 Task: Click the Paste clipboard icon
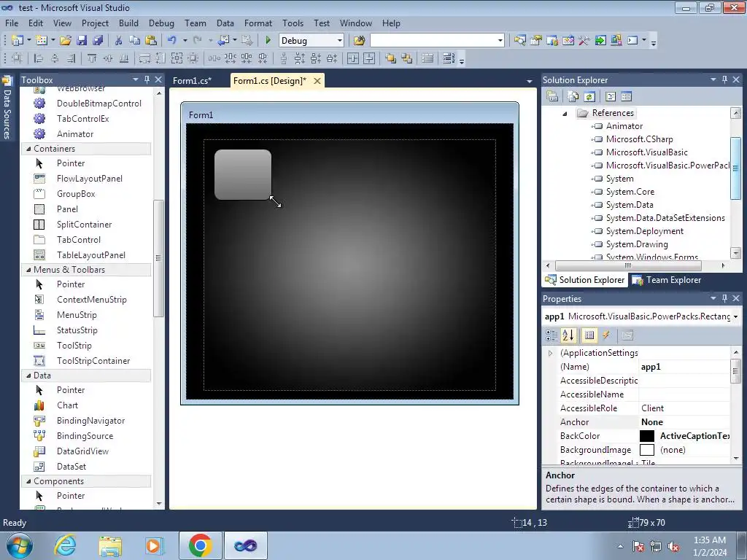pyautogui.click(x=151, y=41)
